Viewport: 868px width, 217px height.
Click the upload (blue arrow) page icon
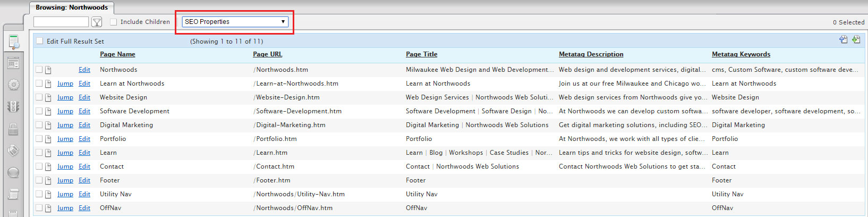click(844, 39)
